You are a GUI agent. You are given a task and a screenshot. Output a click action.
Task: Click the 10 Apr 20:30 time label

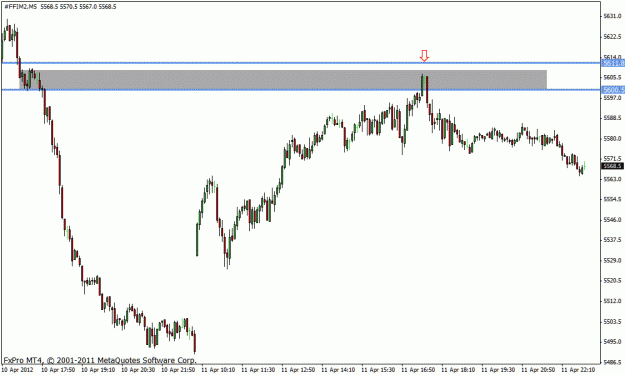138,370
